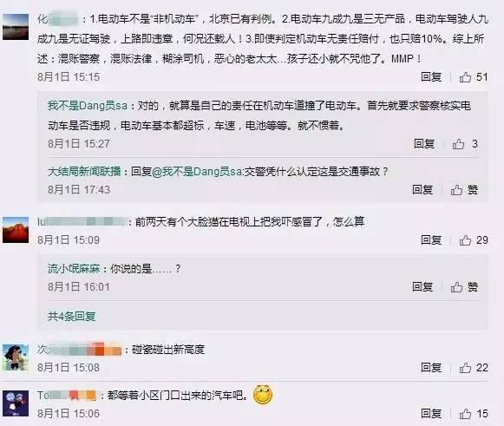This screenshot has width=504, height=426.
Task: Expand the 共4条回复 replies link
Action: pyautogui.click(x=71, y=317)
